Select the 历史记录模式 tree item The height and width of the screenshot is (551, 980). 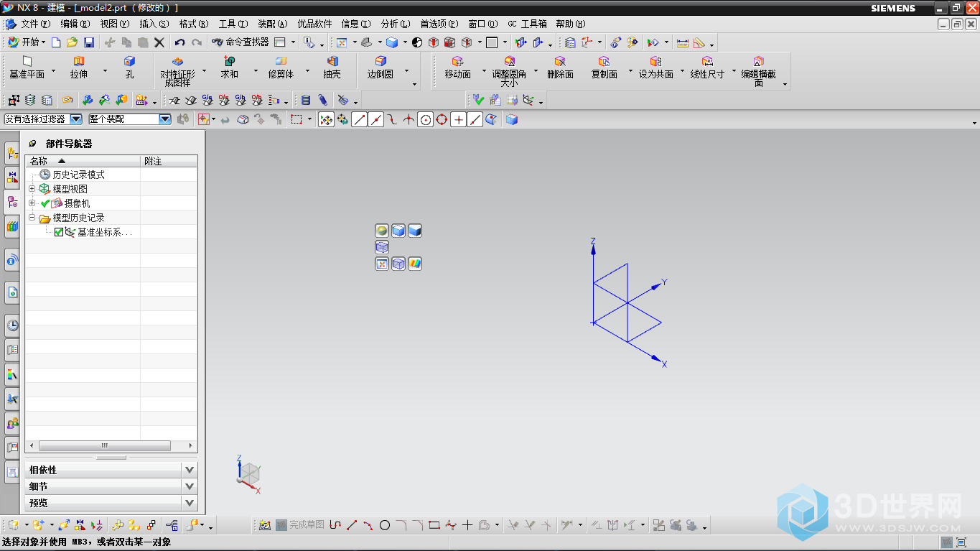[78, 175]
